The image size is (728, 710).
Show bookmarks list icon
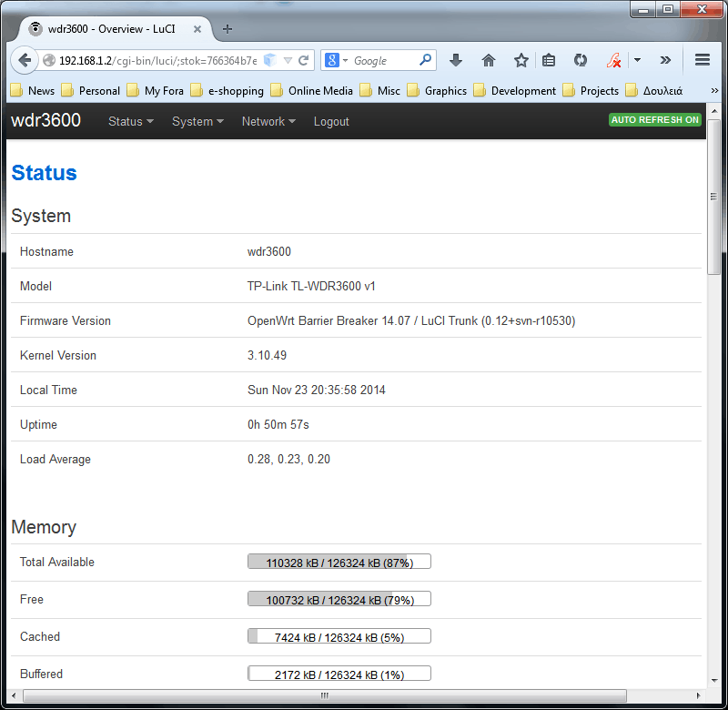(x=549, y=60)
